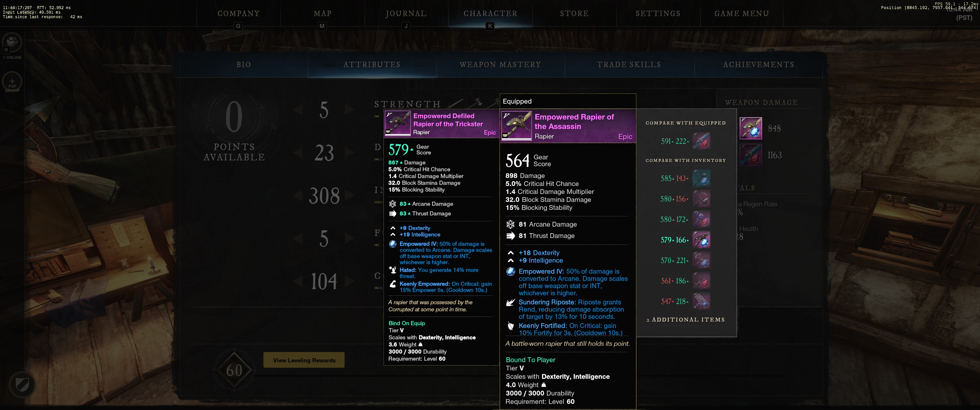Switch to the Weapon Mastery tab
The image size is (980, 410).
coord(500,65)
